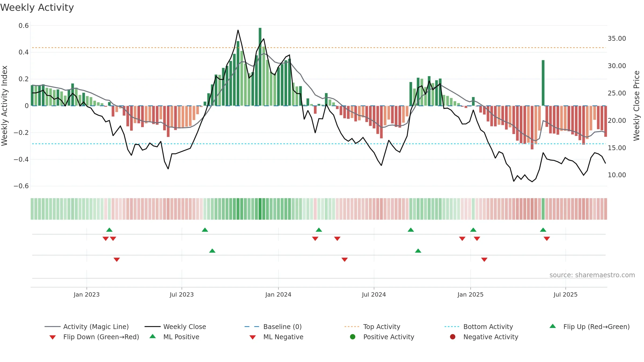Image resolution: width=644 pixels, height=362 pixels.
Task: Click the Weekly Close line peak above 35
Action: (238, 30)
